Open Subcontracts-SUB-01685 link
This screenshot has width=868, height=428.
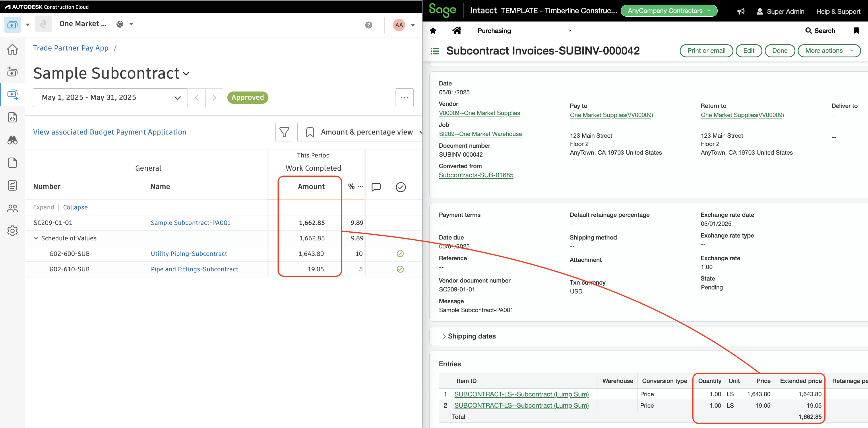pyautogui.click(x=476, y=175)
